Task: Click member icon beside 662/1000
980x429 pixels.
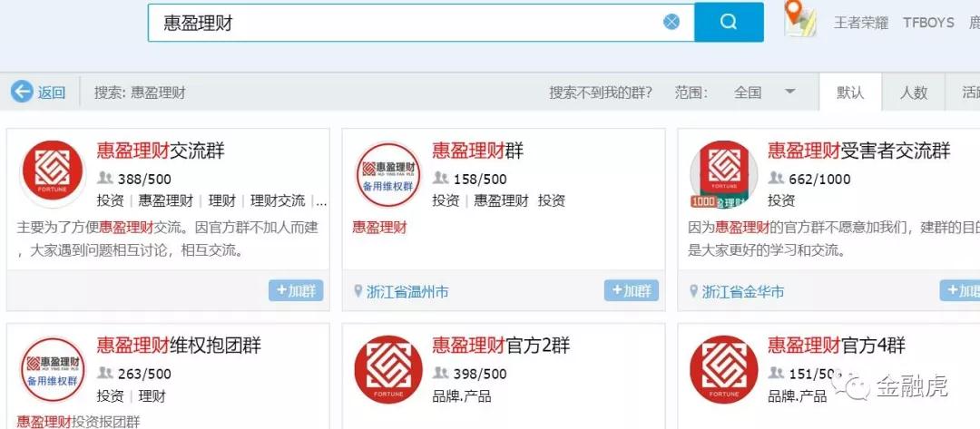Action: tap(776, 179)
